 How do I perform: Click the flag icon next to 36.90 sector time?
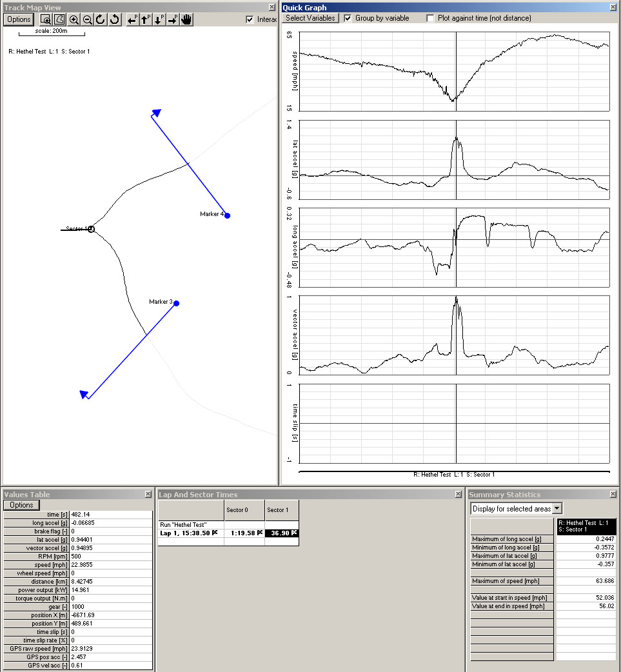coord(294,533)
